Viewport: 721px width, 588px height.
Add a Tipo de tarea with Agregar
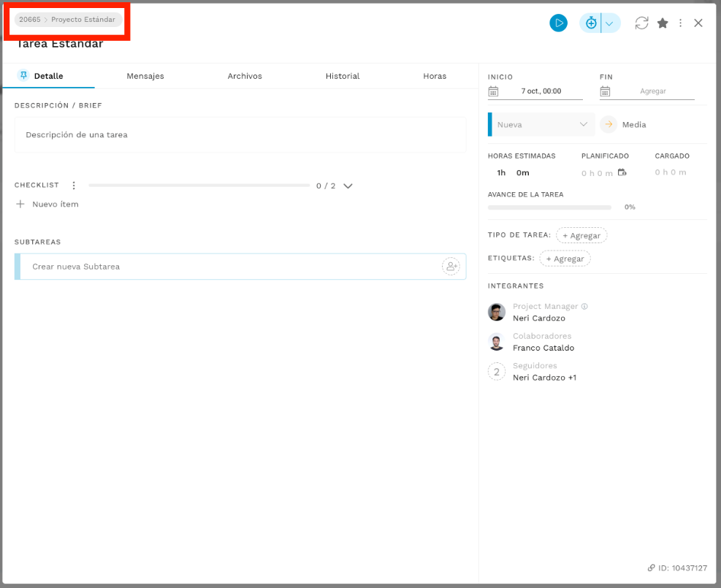[x=581, y=235]
